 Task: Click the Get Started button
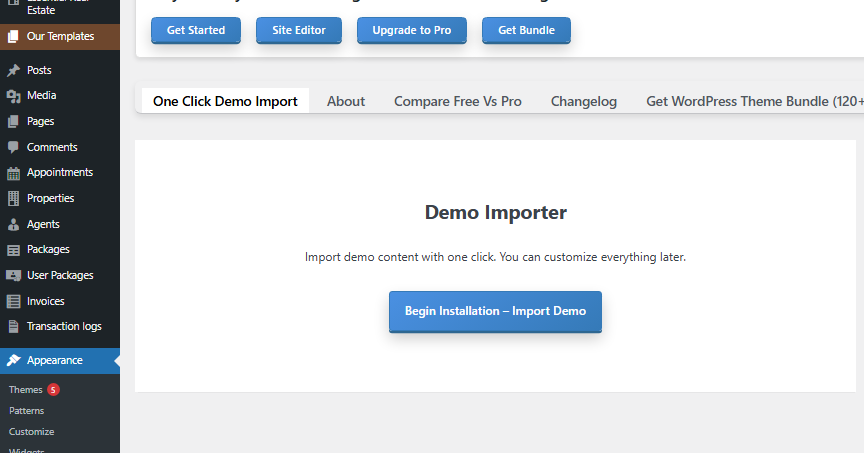click(196, 30)
